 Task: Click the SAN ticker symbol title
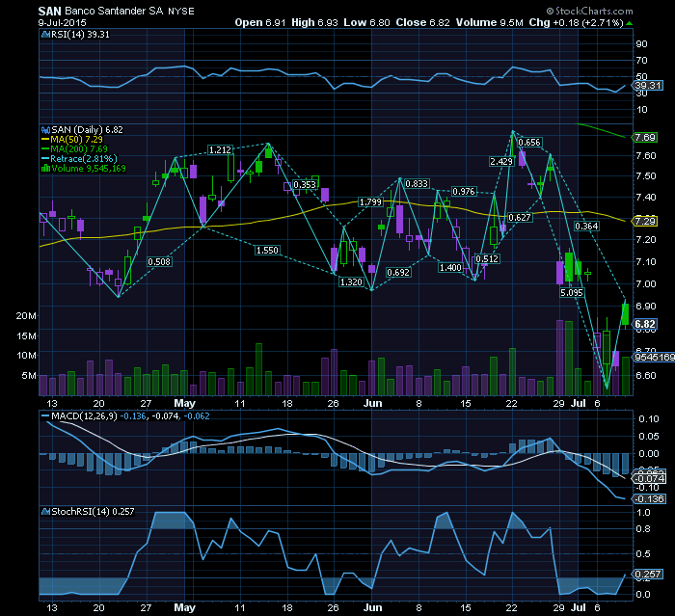pos(49,12)
